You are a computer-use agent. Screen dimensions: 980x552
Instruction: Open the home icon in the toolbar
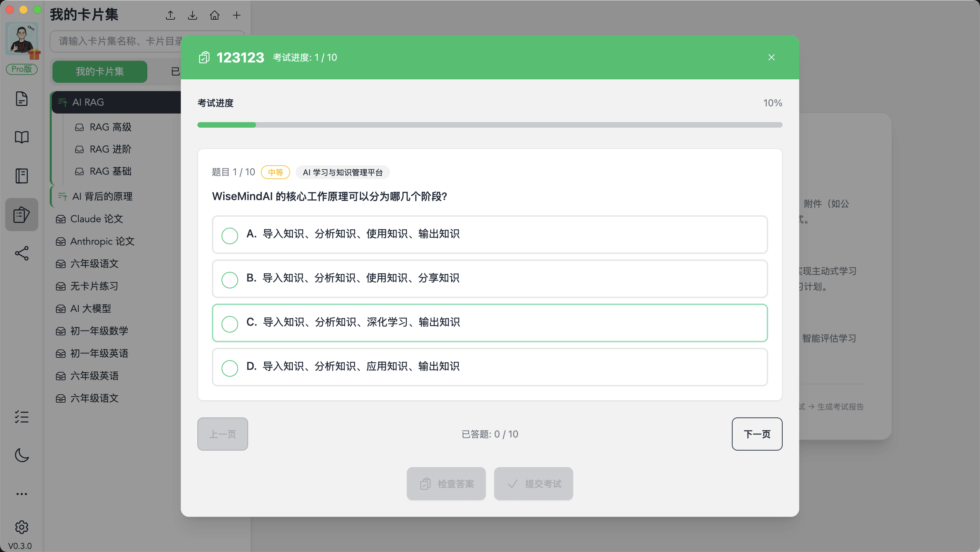click(x=215, y=15)
